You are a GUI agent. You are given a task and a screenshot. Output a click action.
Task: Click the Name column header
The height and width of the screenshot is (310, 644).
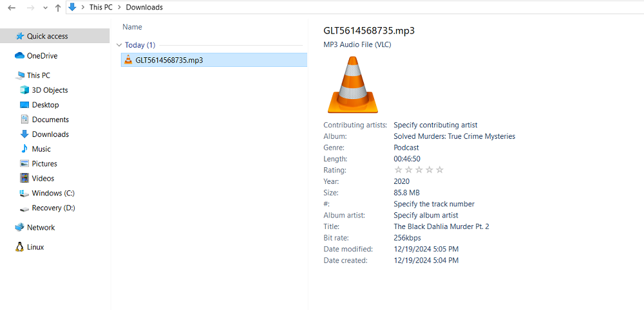pyautogui.click(x=132, y=27)
